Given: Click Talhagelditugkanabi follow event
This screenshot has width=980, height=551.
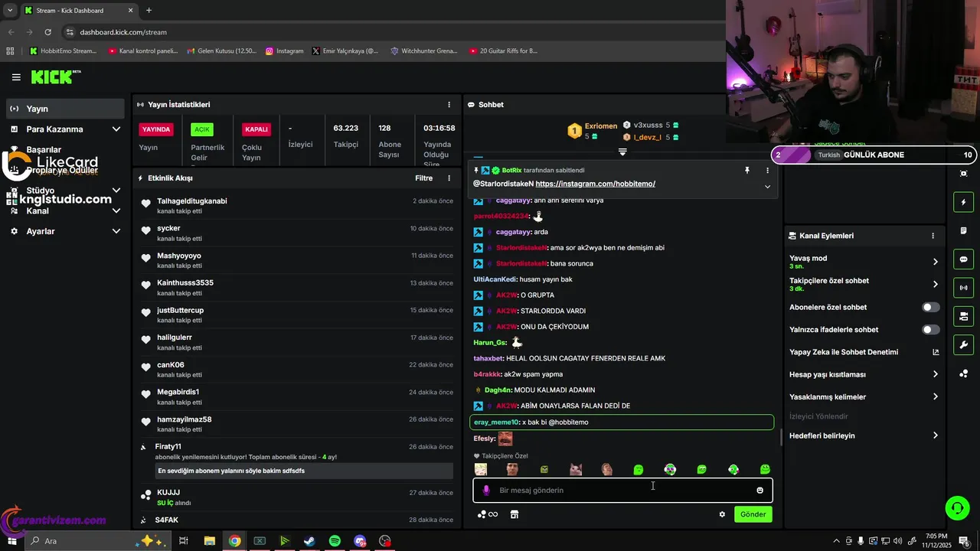Looking at the screenshot, I should tap(297, 206).
